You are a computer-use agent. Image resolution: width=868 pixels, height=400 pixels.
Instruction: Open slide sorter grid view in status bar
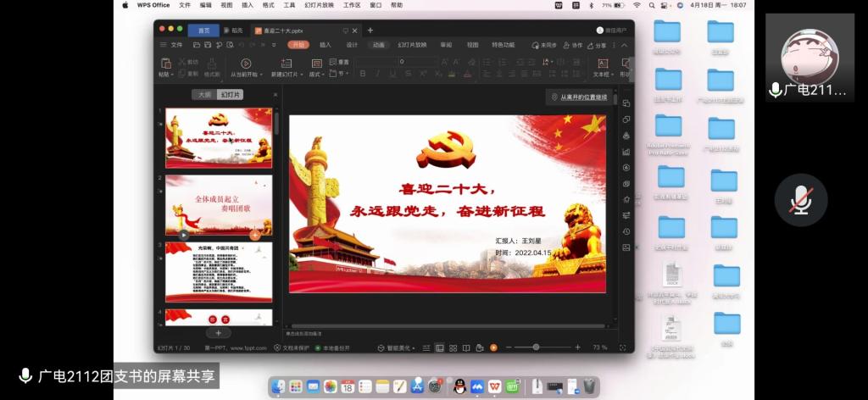(x=453, y=347)
